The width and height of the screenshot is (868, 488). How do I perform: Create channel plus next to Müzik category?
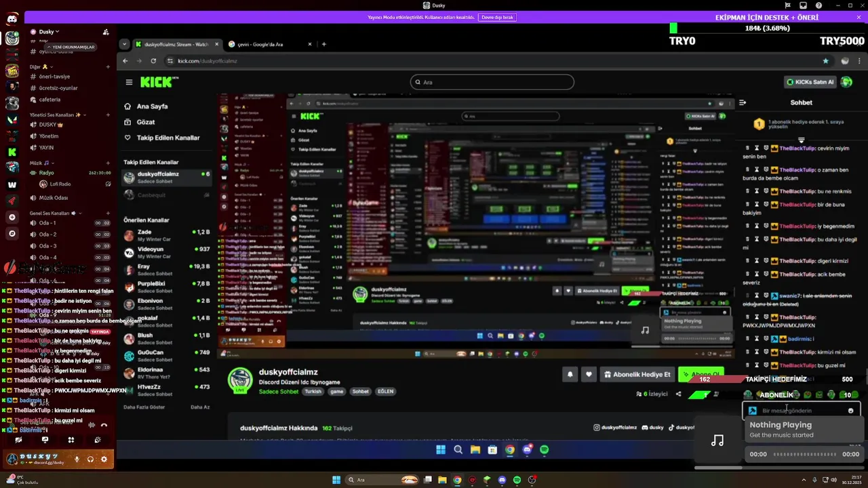click(108, 163)
